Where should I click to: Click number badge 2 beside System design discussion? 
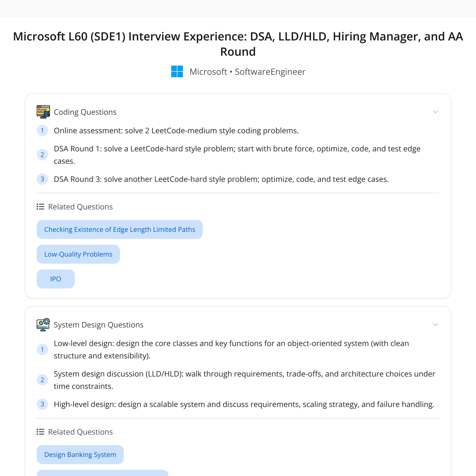[x=42, y=380]
